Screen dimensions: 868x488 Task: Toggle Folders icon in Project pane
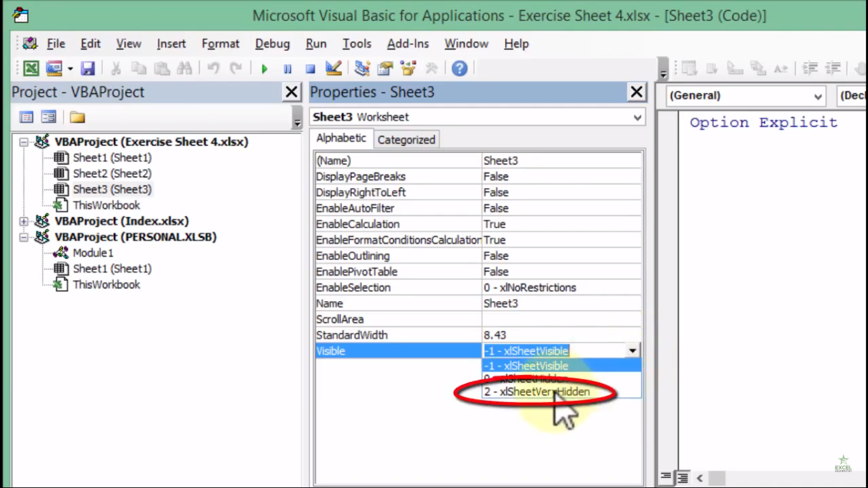(77, 117)
